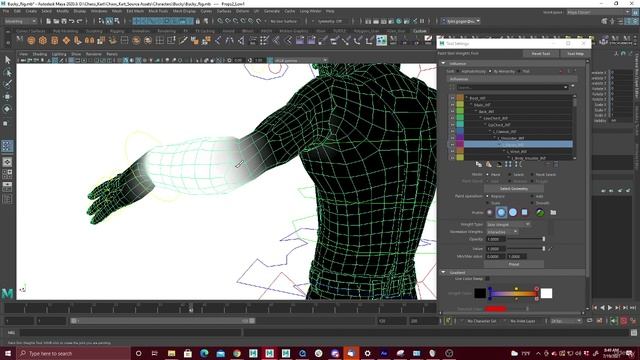Image resolution: width=640 pixels, height=360 pixels.
Task: Set Paint operation to Add
Action: [532, 196]
